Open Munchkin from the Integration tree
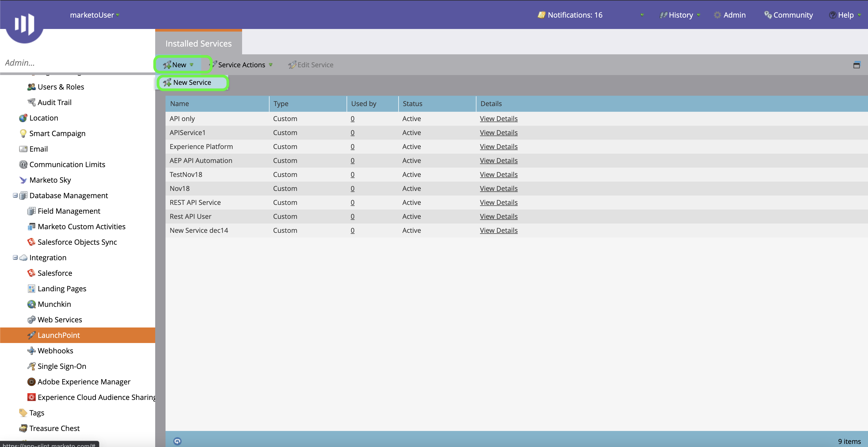868x447 pixels. [54, 304]
